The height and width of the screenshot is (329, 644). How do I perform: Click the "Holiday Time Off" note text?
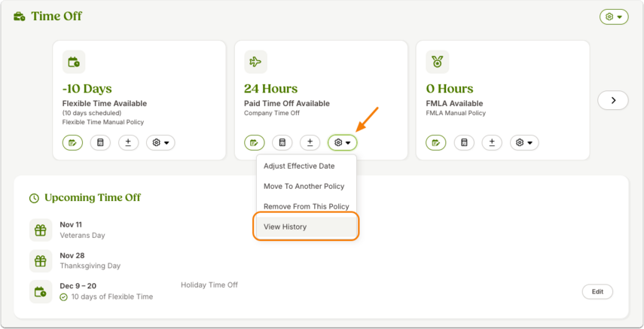pos(209,285)
